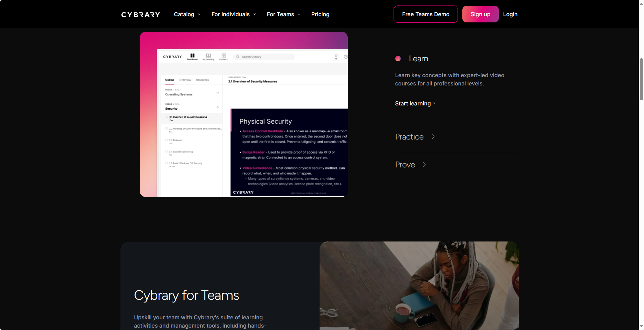Click the Free Teams Demo button

pyautogui.click(x=426, y=14)
